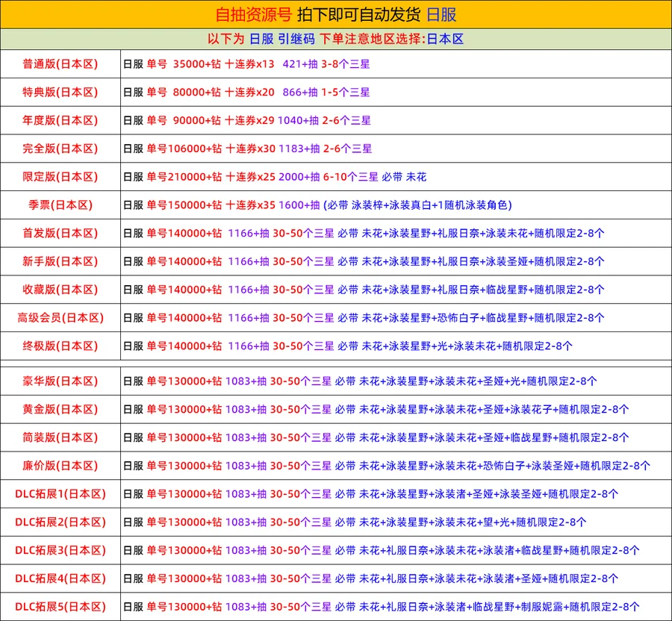Viewport: 672px width, 621px height.
Task: Select the 季票(日本区) row label
Action: point(60,205)
